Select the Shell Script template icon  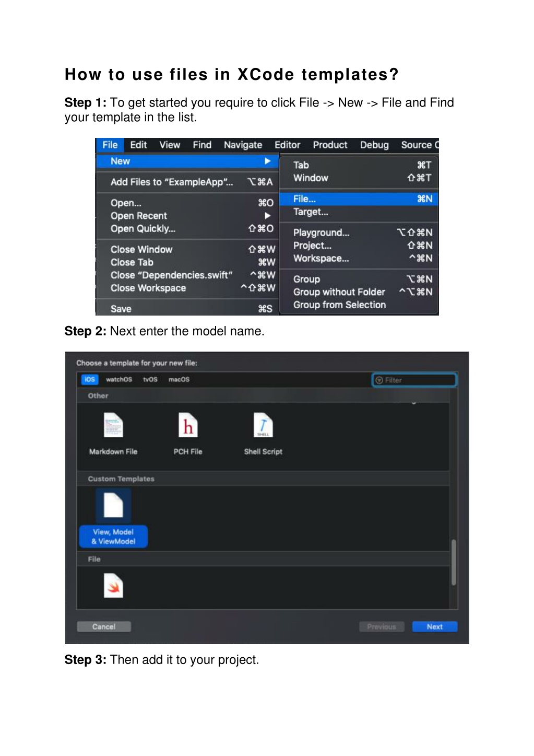click(x=263, y=425)
